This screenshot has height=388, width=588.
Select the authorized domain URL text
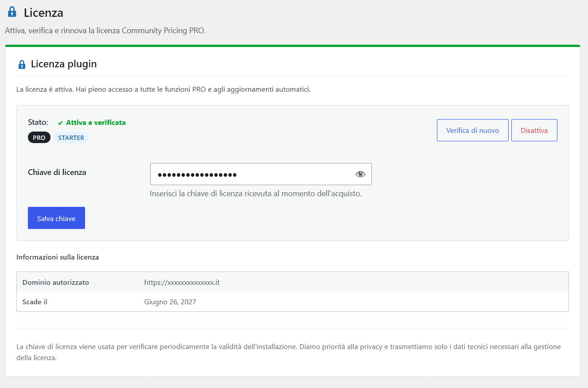(182, 282)
